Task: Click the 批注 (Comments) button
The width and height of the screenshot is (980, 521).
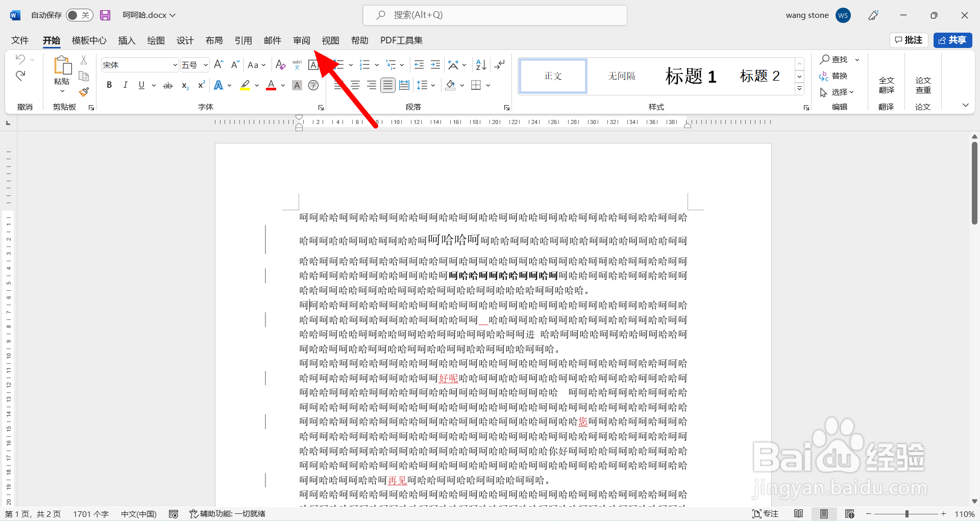Action: pos(909,40)
